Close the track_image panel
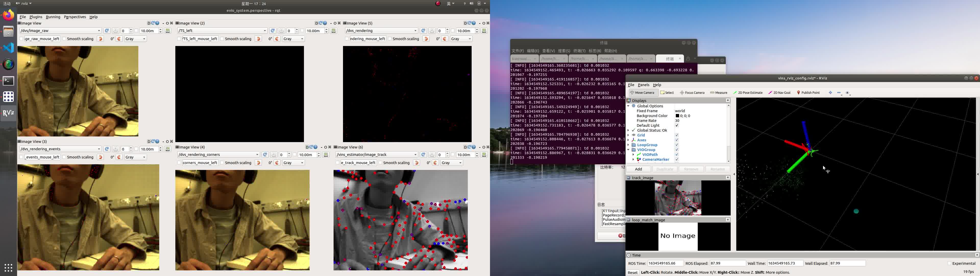 (727, 178)
